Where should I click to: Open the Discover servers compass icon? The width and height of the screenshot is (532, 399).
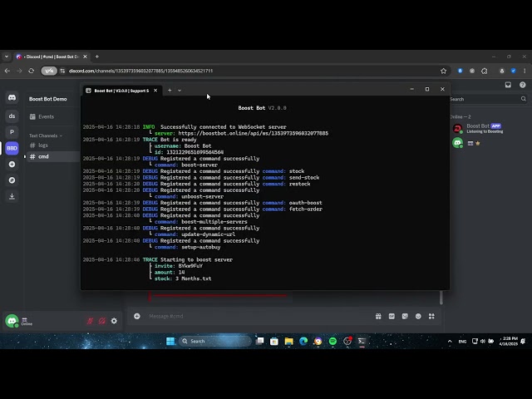(x=12, y=180)
